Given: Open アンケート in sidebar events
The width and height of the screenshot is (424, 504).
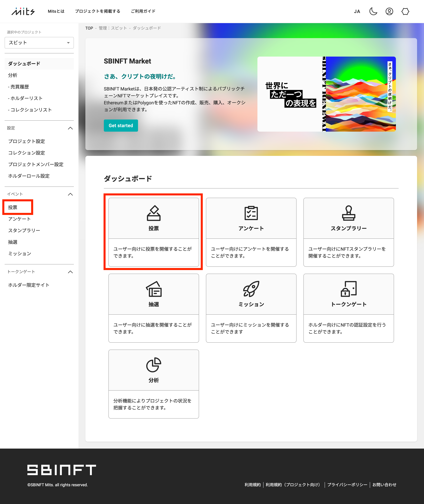Looking at the screenshot, I should pyautogui.click(x=19, y=219).
